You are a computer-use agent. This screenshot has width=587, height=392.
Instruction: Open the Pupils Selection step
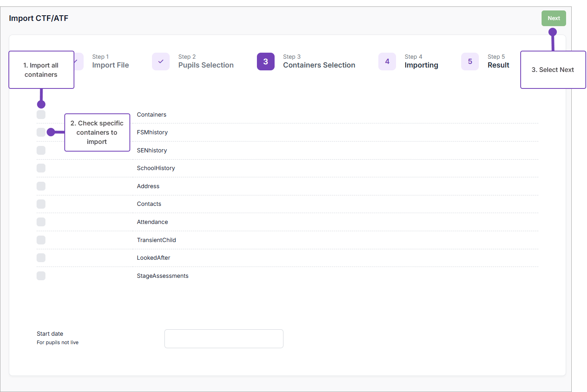(205, 65)
